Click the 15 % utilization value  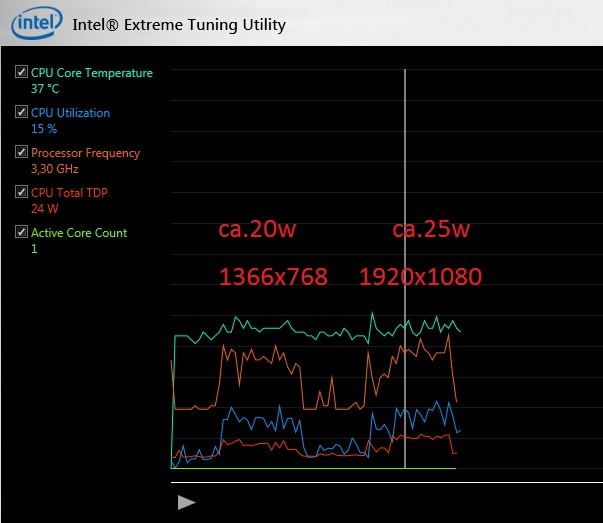click(44, 129)
